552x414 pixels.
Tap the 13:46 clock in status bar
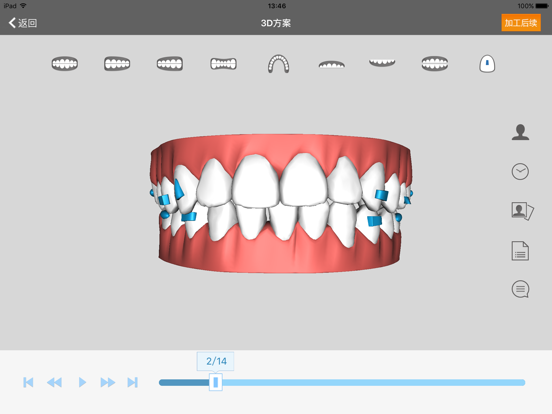tap(277, 6)
